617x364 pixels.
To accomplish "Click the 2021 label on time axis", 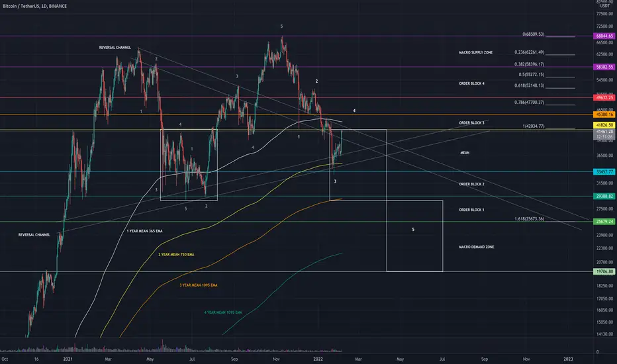I will pos(68,359).
